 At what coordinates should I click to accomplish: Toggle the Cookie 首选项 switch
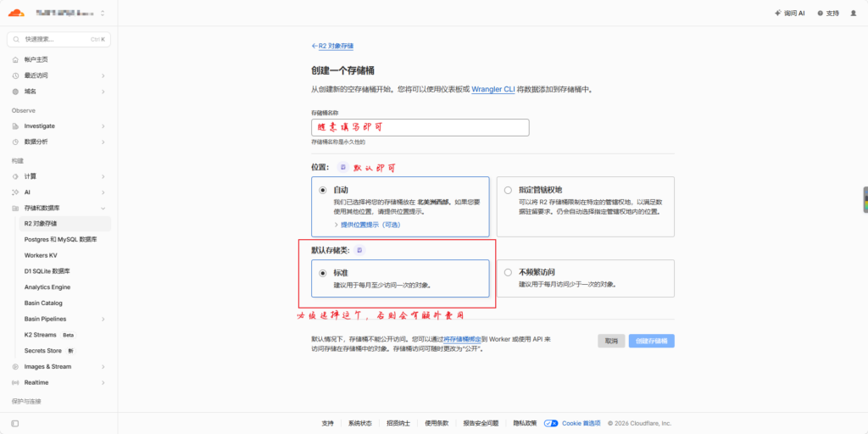coord(551,423)
